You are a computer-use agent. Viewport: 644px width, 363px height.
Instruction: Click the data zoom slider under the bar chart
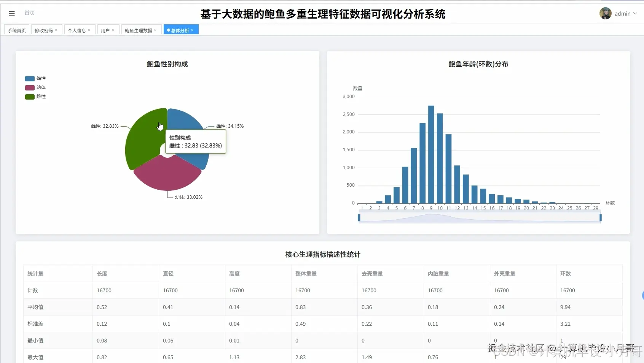pyautogui.click(x=479, y=217)
